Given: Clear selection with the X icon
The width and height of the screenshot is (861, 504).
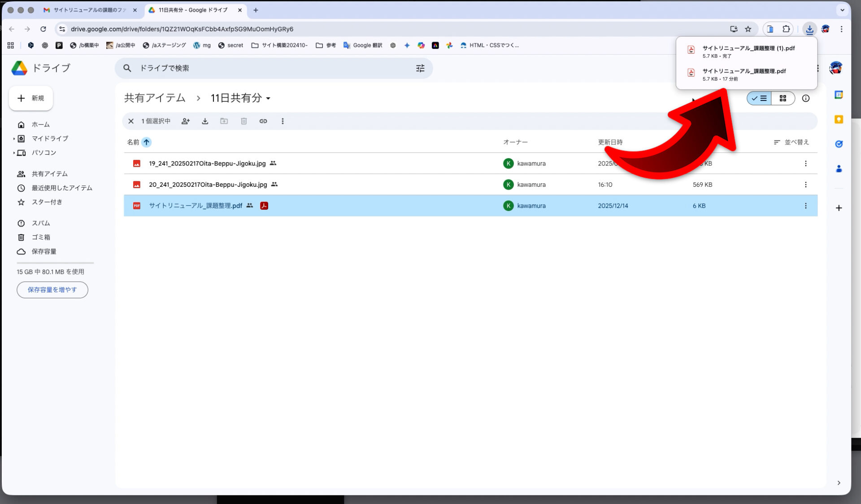Looking at the screenshot, I should coord(131,121).
